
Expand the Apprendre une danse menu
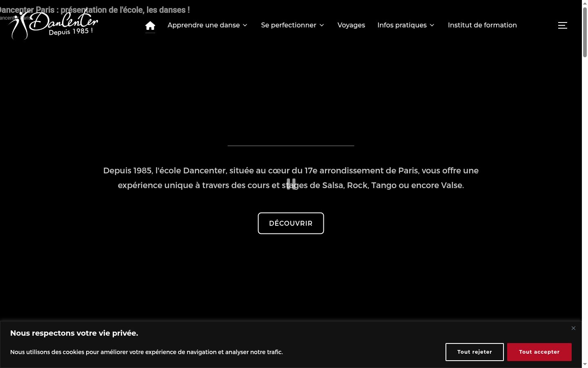click(207, 25)
